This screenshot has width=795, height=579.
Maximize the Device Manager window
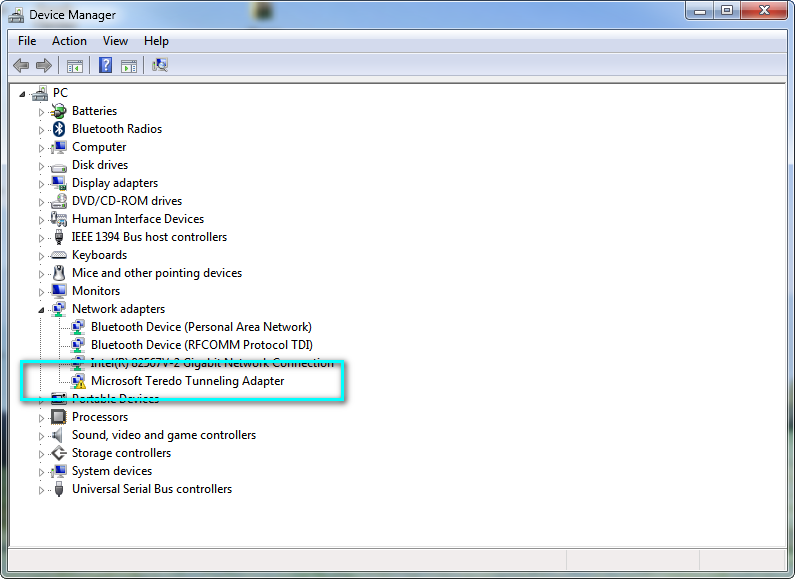pos(727,10)
